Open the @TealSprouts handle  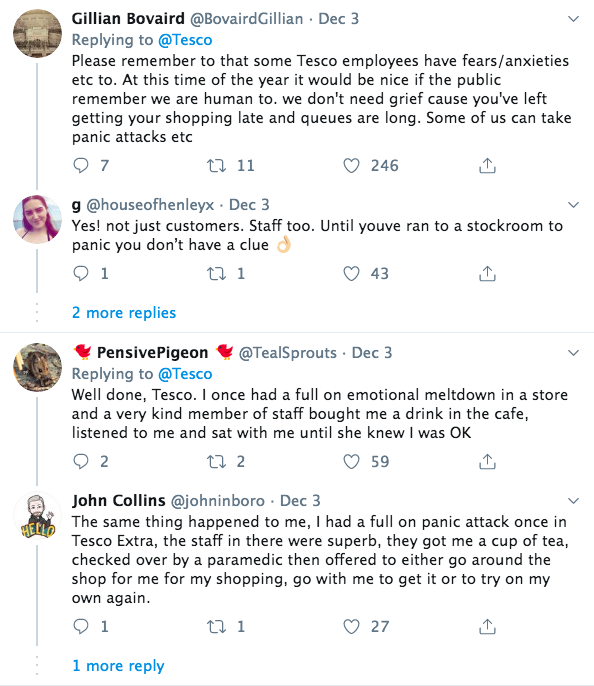[x=287, y=353]
